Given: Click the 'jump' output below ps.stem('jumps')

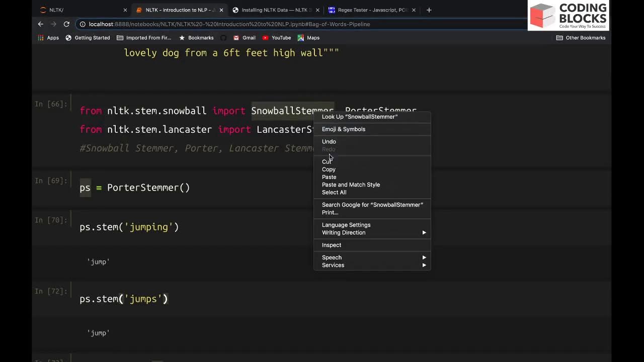Looking at the screenshot, I should 98,333.
